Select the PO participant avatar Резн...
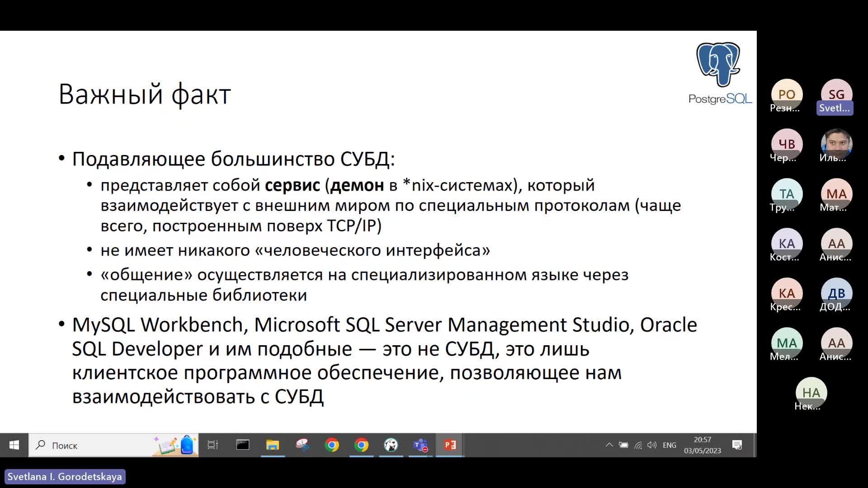The height and width of the screenshot is (488, 868). 787,94
